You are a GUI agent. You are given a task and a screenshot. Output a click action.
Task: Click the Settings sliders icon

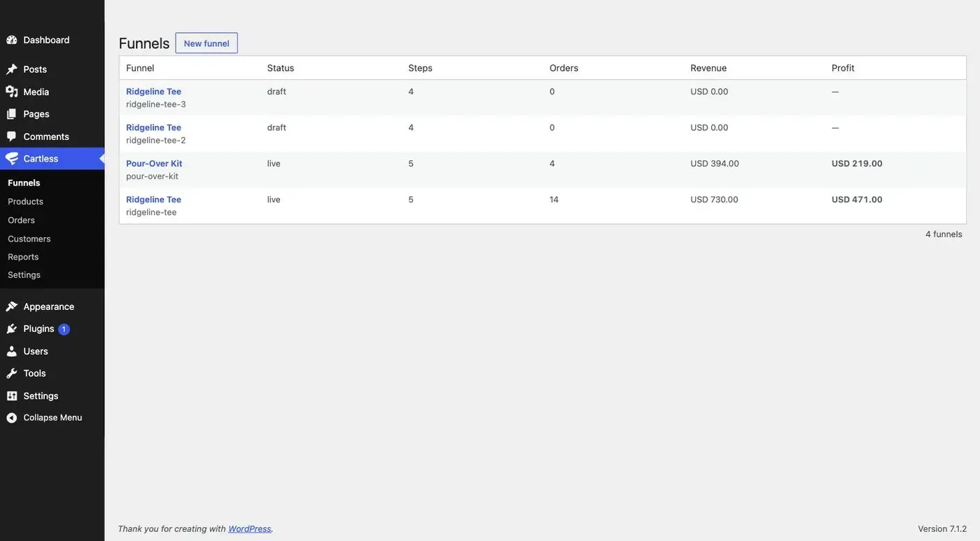pyautogui.click(x=12, y=396)
